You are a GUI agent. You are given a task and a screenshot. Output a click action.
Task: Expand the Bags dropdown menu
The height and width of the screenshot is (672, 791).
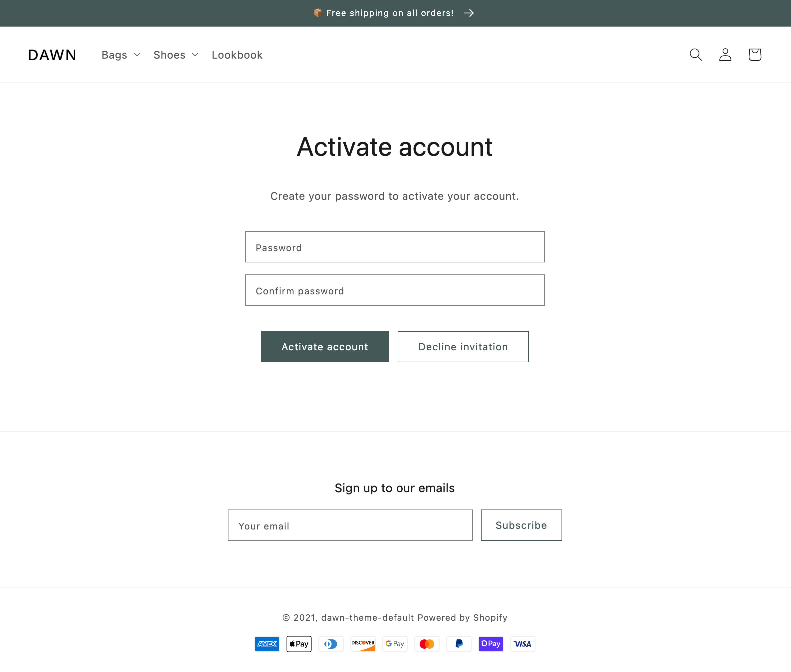(121, 55)
